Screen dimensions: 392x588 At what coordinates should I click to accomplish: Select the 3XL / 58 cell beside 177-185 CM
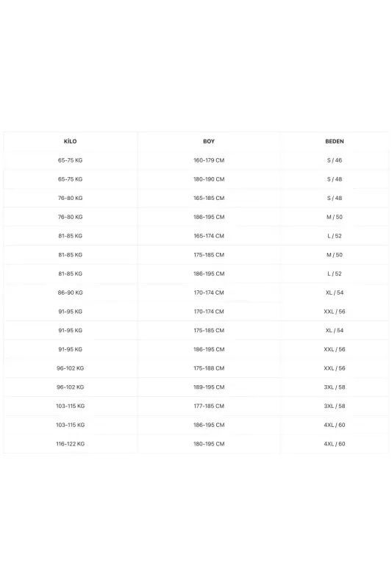(334, 406)
